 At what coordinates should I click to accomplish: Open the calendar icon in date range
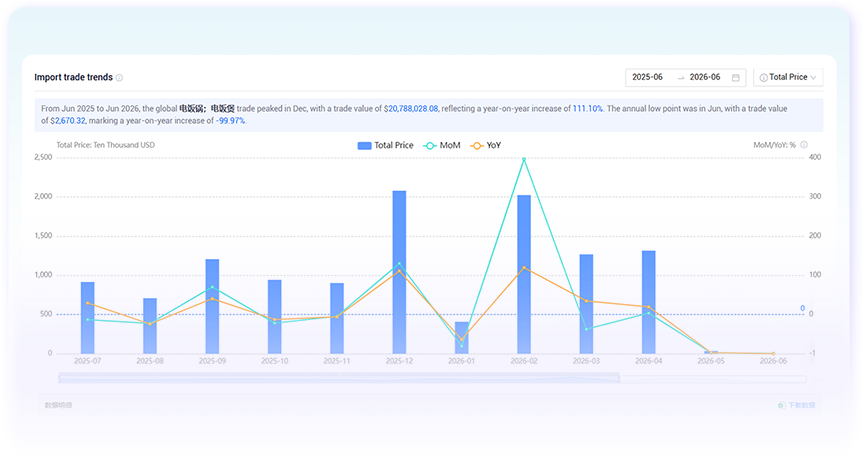(x=736, y=78)
